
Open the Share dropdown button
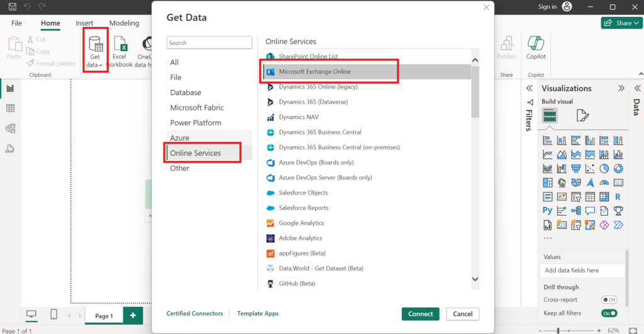click(621, 23)
